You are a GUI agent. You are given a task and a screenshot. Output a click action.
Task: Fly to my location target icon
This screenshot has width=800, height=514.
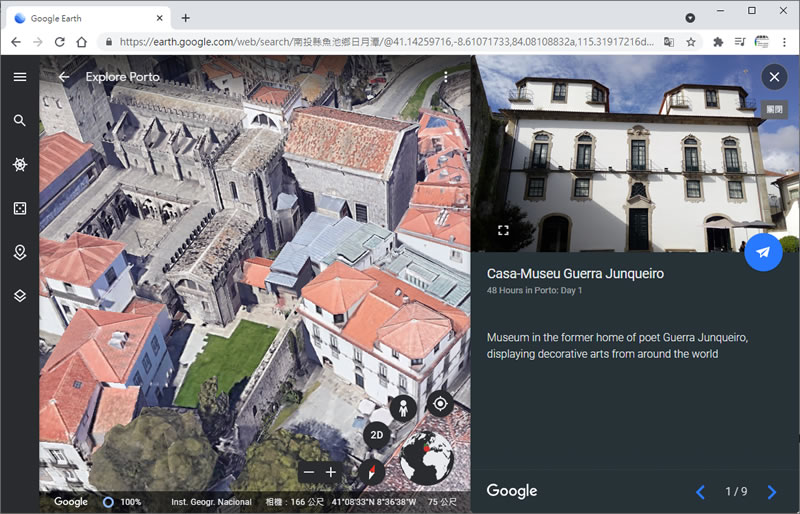coord(440,404)
